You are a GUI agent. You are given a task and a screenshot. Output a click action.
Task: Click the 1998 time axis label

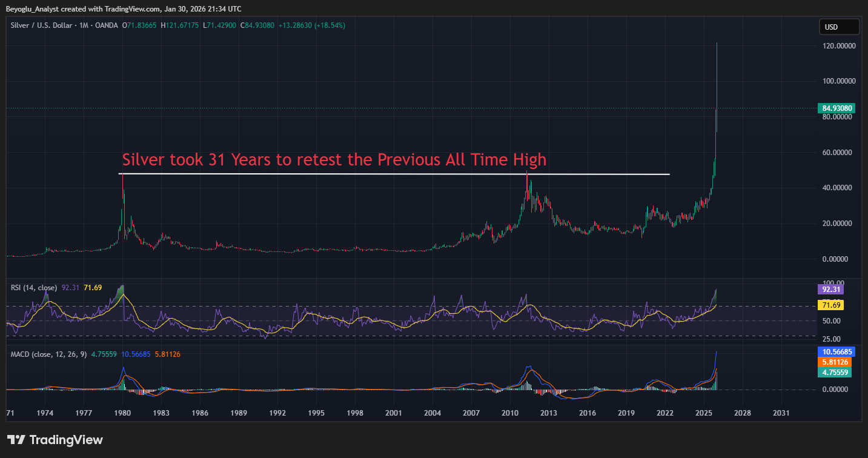(355, 413)
